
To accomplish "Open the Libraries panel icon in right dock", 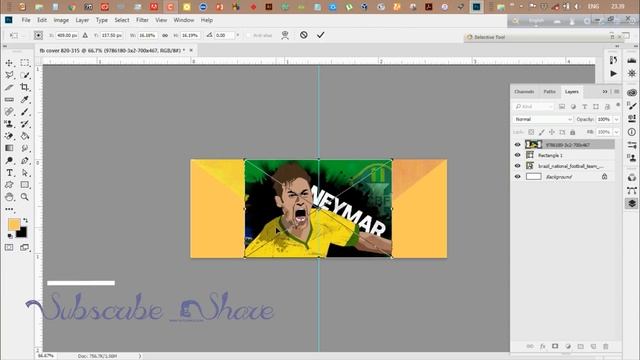I will (632, 93).
